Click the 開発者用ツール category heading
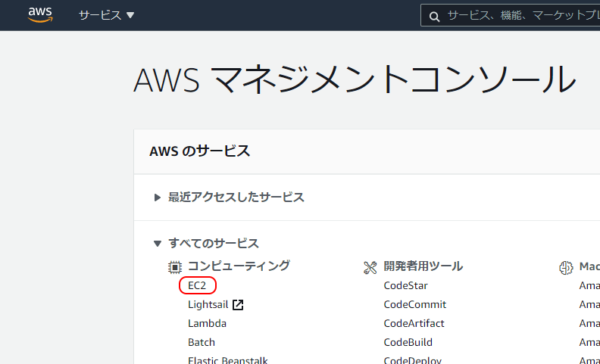Viewport: 600px width, 364px height. 423,266
